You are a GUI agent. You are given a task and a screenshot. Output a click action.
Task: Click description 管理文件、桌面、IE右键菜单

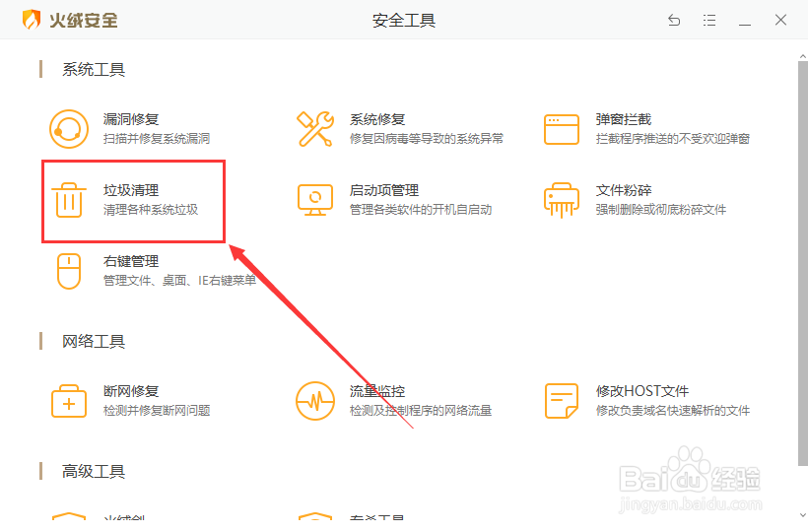coord(180,281)
